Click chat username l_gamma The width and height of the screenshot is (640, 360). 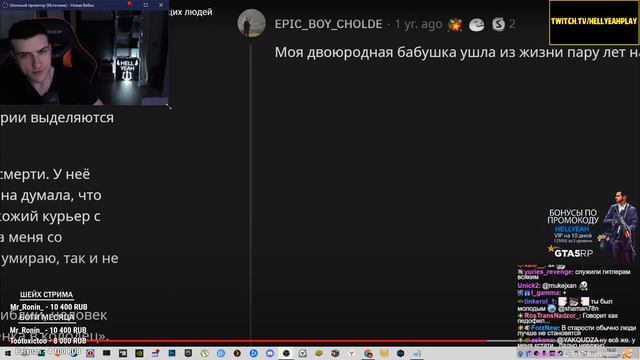pos(545,293)
